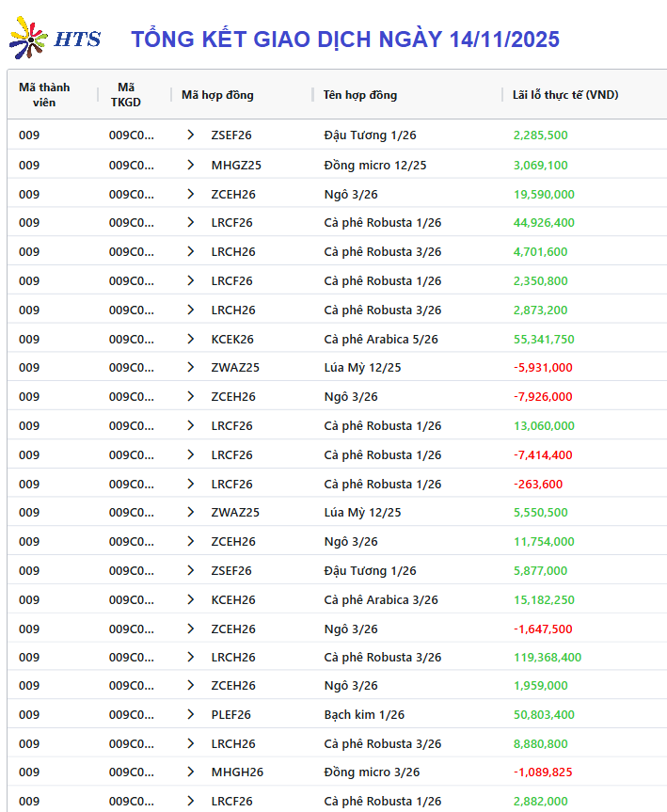Open chevron for ZSEF26 row with 2,285,500 profit
Image resolution: width=667 pixels, height=812 pixels.
[191, 135]
